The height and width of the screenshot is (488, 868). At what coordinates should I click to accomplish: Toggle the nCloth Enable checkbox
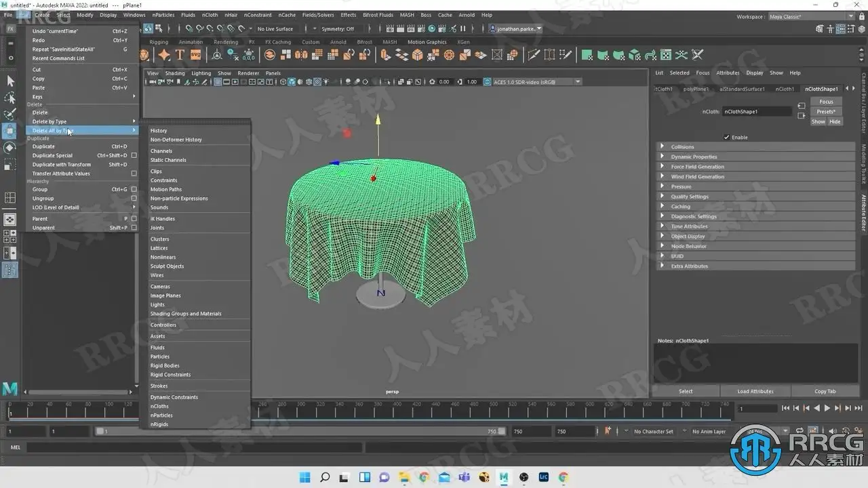pos(727,137)
